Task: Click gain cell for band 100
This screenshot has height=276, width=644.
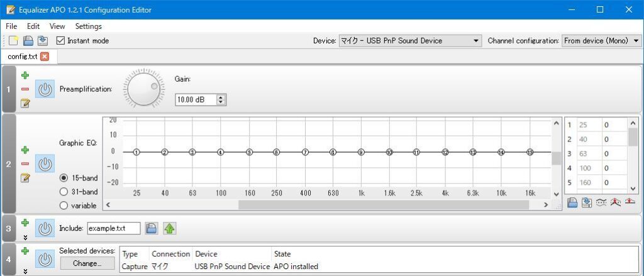Action: pyautogui.click(x=615, y=168)
